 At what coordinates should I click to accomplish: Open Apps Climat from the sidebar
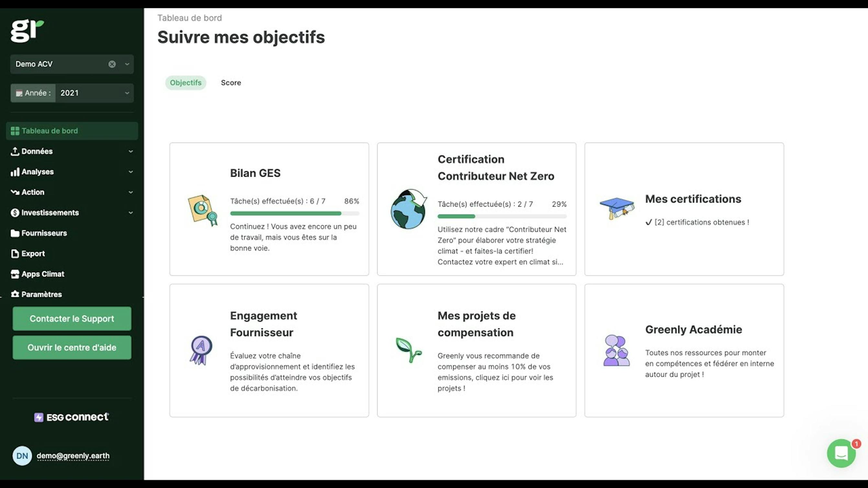pos(43,274)
